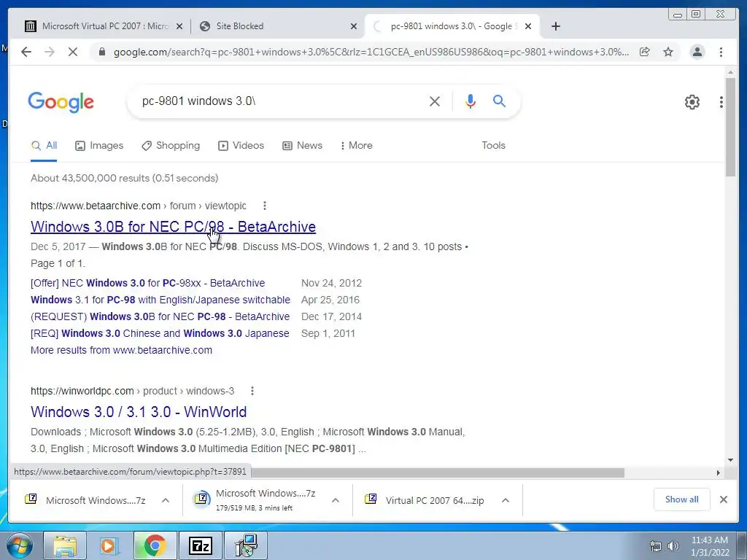Open Windows 3.0 / 3.1 3.0 - WinWorld result

click(139, 412)
